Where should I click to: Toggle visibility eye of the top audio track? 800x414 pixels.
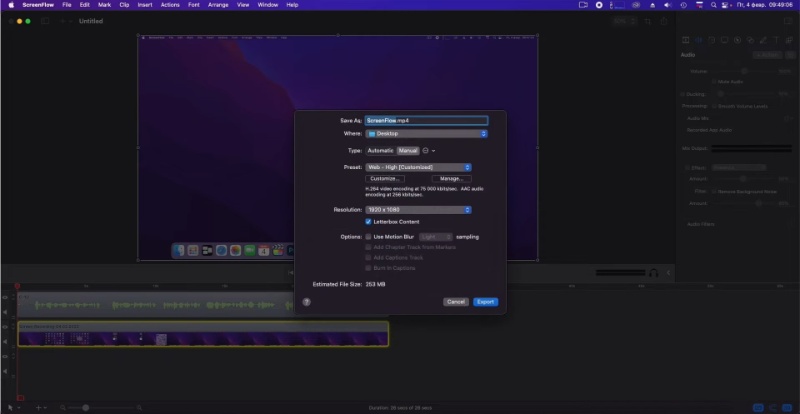[6, 297]
